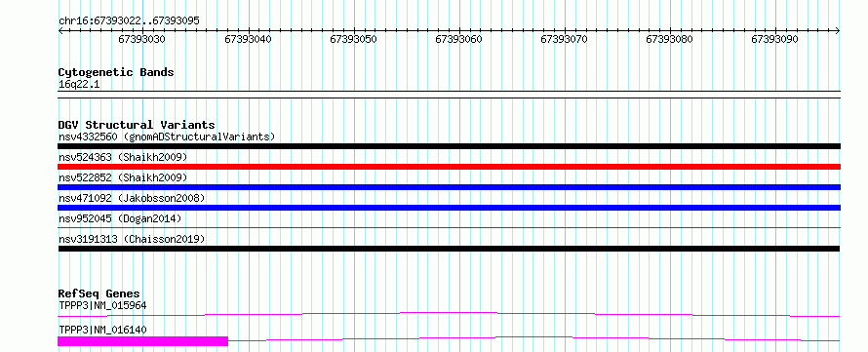Open the TPPP3|NM_015964 transcript label
Image resolution: width=868 pixels, height=352 pixels.
tap(102, 305)
